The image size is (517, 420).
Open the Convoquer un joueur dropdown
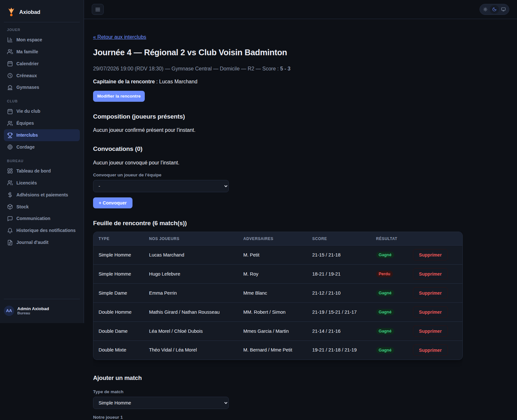pos(161,186)
